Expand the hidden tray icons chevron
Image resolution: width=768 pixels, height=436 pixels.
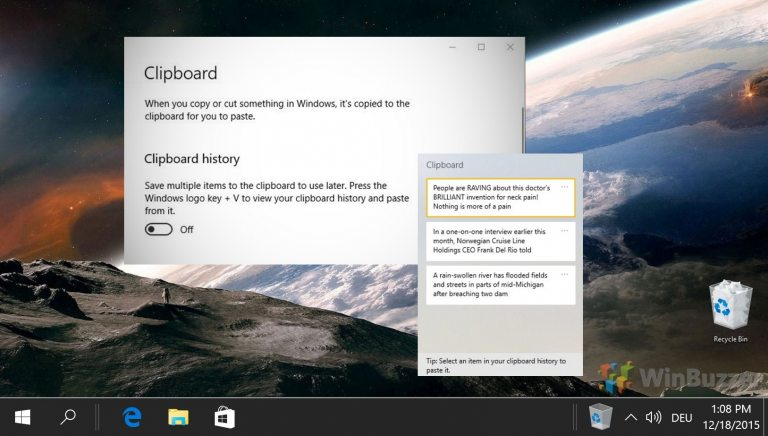click(x=631, y=417)
